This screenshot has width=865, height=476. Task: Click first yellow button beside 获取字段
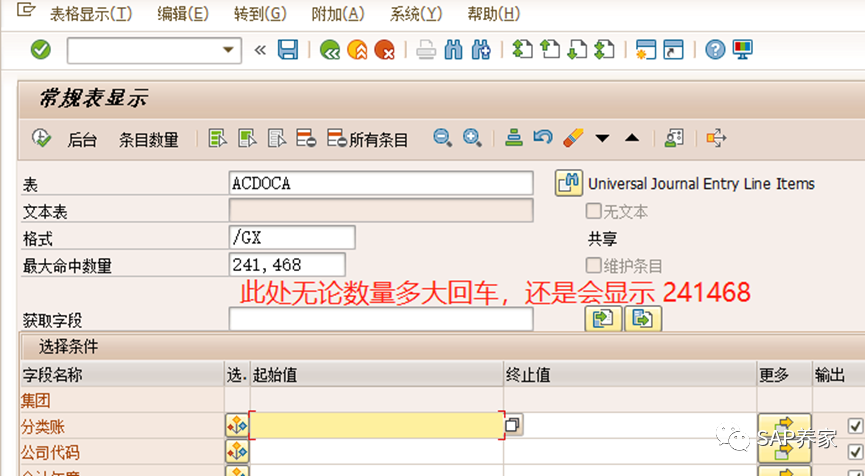[603, 319]
